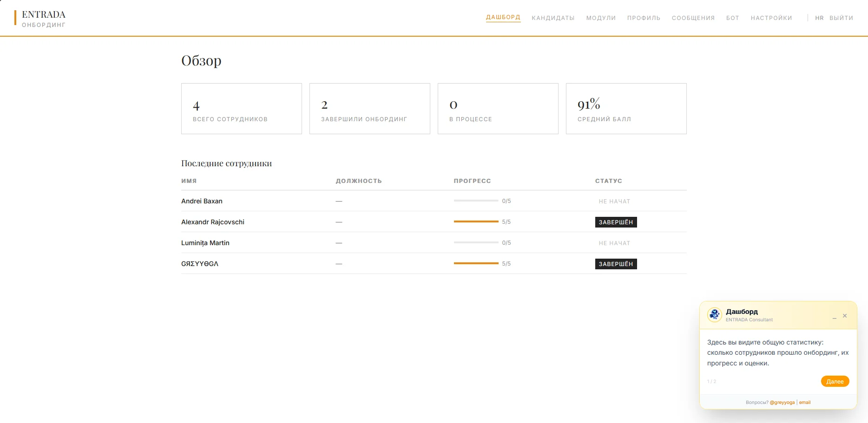Select the Всего сотрудников stat card
The width and height of the screenshot is (868, 423).
(242, 109)
